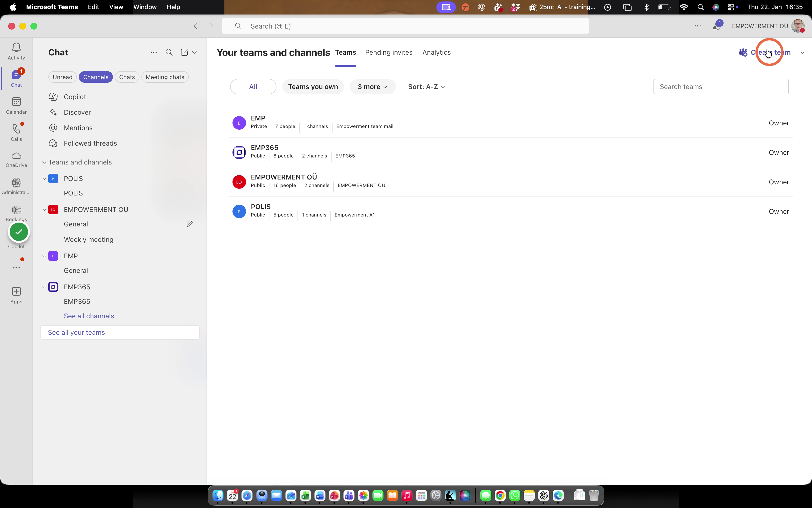Open more apps ellipsis in sidebar
Viewport: 812px width, 508px height.
16,268
